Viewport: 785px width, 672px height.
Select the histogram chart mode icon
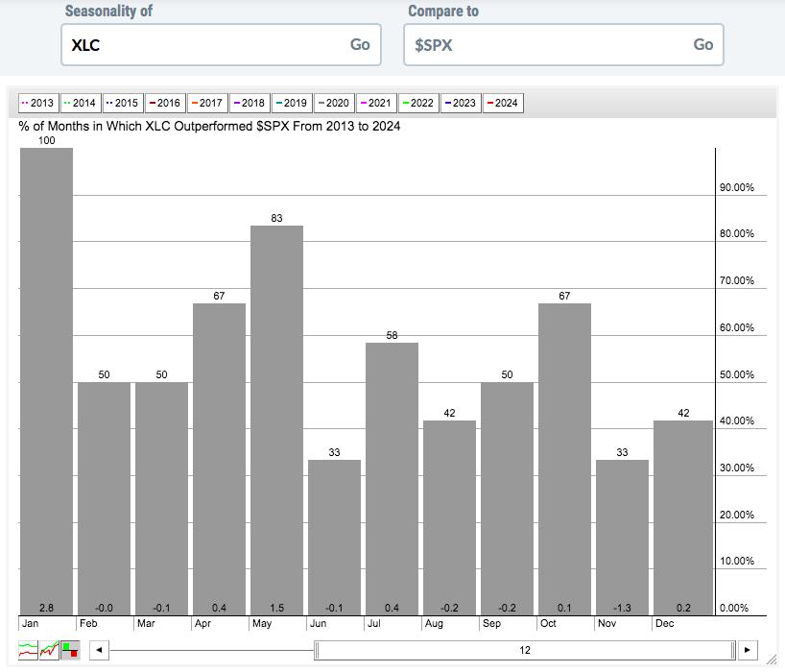(x=70, y=650)
